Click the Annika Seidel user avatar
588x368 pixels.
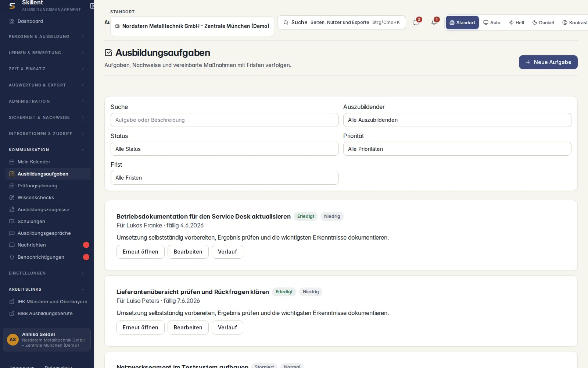pyautogui.click(x=13, y=340)
